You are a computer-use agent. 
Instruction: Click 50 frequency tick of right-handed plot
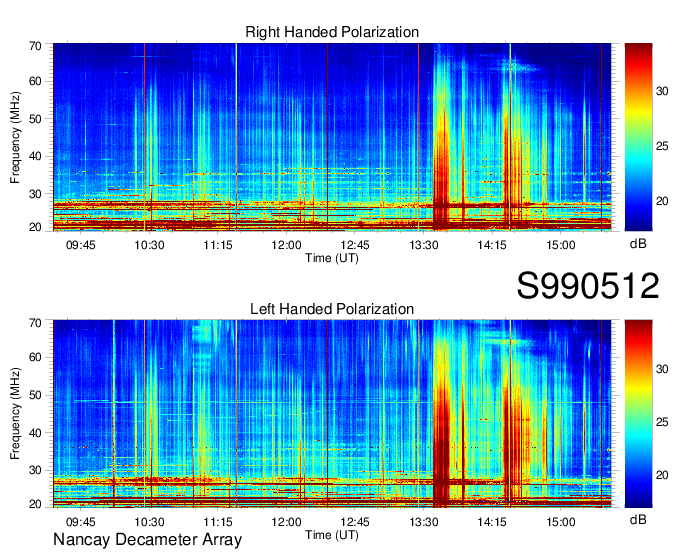tap(35, 119)
